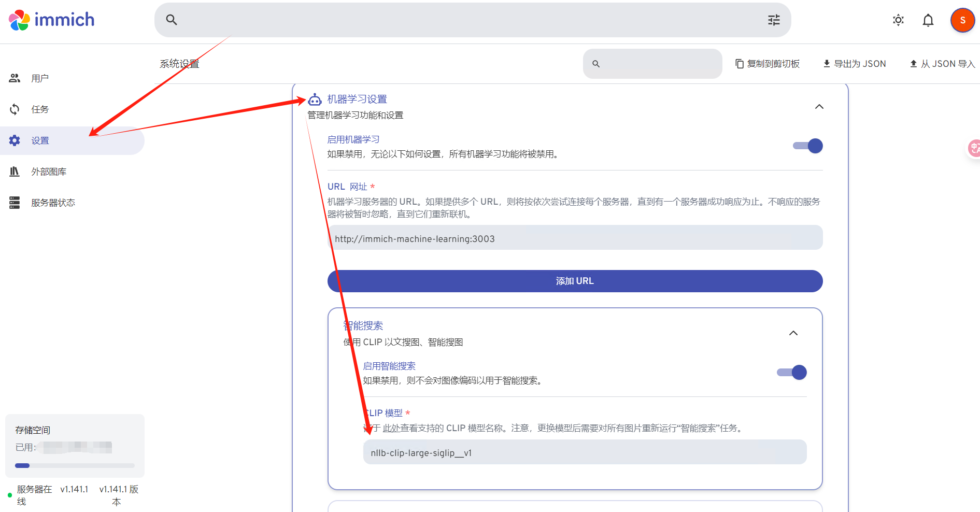Click the settings search magnifier icon
980x512 pixels.
pos(596,64)
